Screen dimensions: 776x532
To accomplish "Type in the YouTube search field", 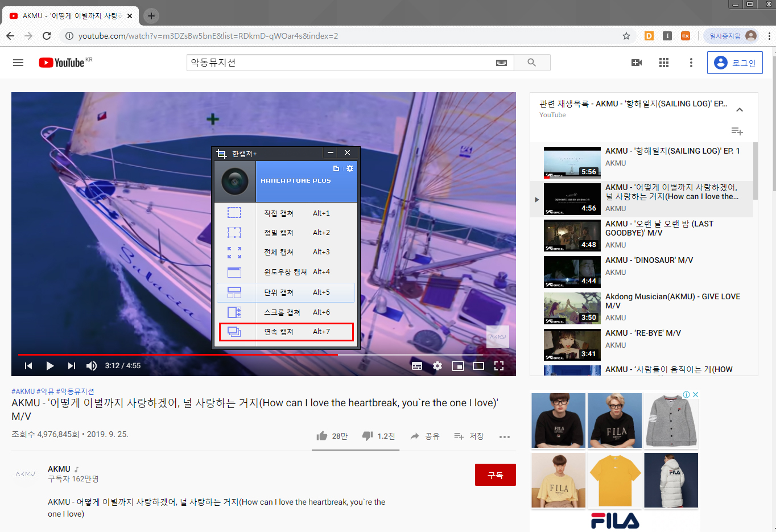I will pyautogui.click(x=341, y=63).
